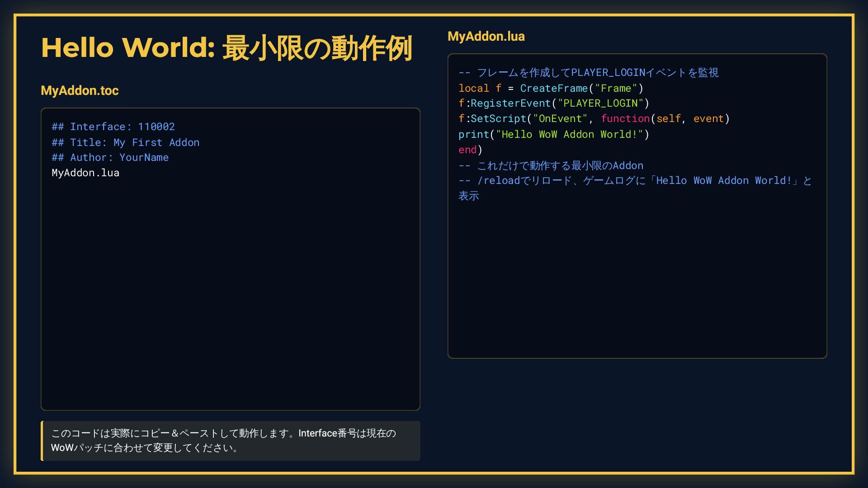
Task: Click the Interface: 110002 line
Action: coord(113,127)
